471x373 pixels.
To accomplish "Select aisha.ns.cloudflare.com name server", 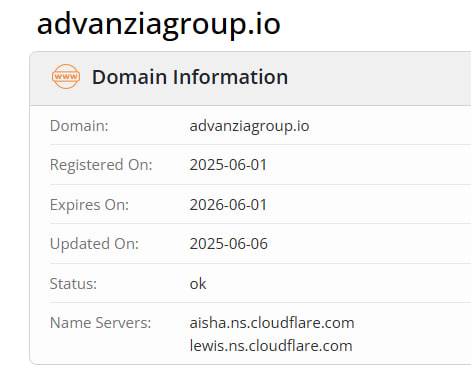I will (272, 323).
